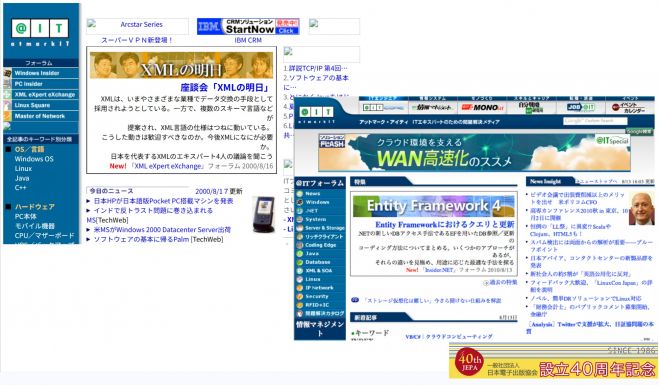The width and height of the screenshot is (659, 385).
Task: Open 日本HPが日本語版Pocket PC搭載マシンを発表 news link
Action: tap(163, 201)
